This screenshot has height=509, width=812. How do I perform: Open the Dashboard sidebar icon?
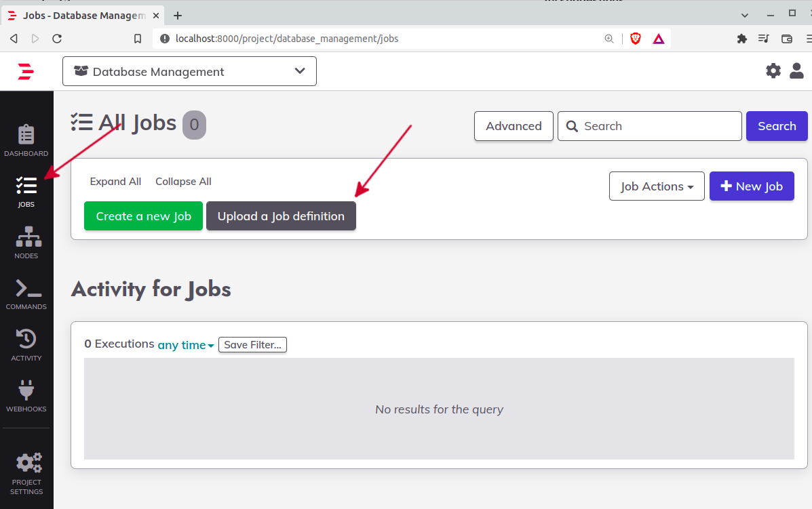(26, 135)
